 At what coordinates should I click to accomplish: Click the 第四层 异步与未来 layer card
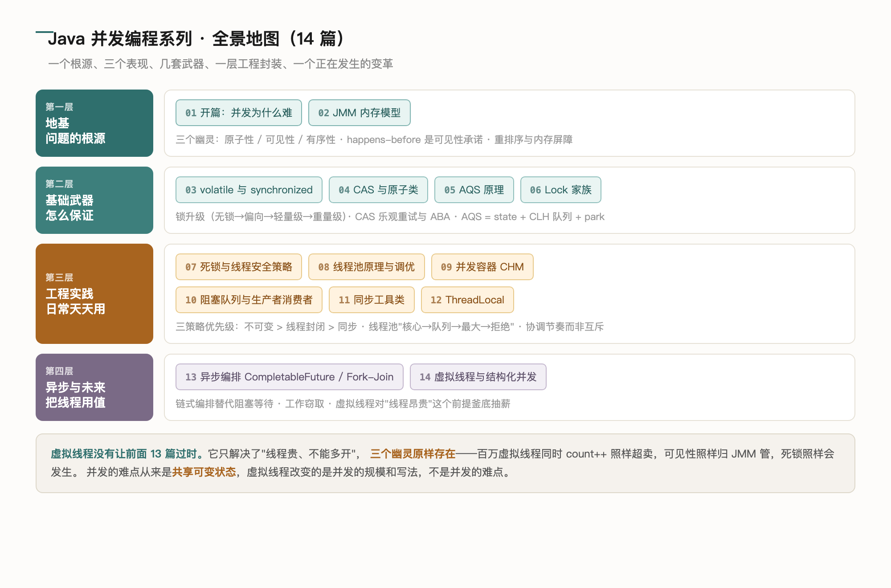click(x=94, y=387)
